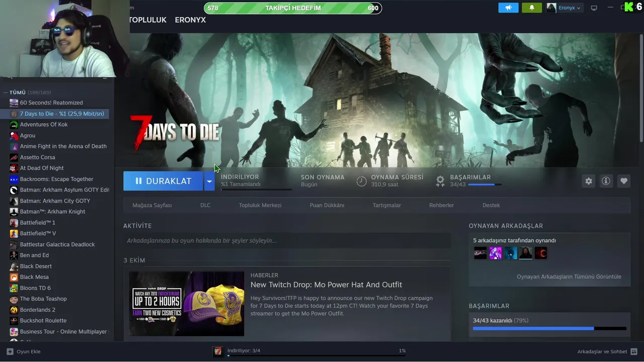Image resolution: width=644 pixels, height=362 pixels.
Task: Click İndiriliyor: 3/4 download status text
Action: click(244, 350)
